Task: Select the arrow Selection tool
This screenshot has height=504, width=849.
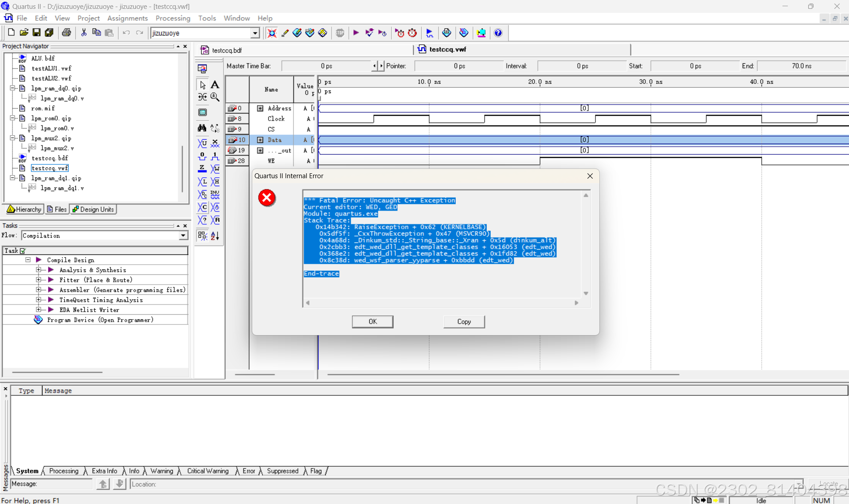Action: [x=203, y=85]
